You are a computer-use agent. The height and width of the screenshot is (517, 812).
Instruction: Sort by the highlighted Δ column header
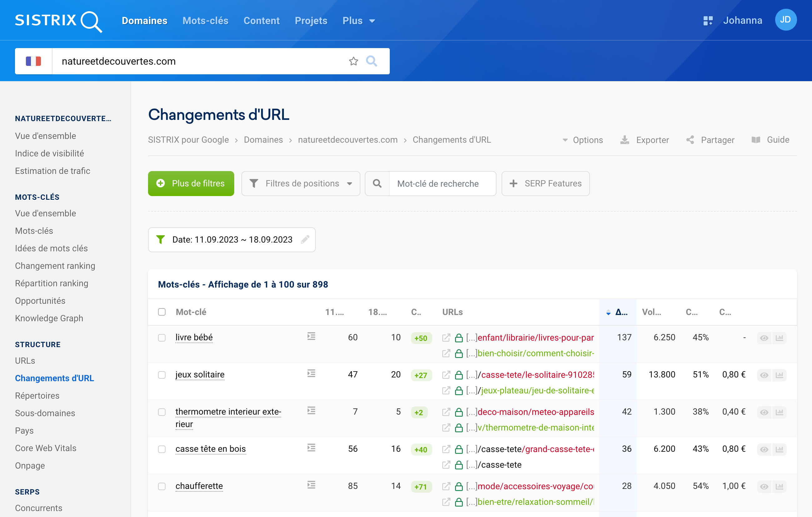click(618, 312)
